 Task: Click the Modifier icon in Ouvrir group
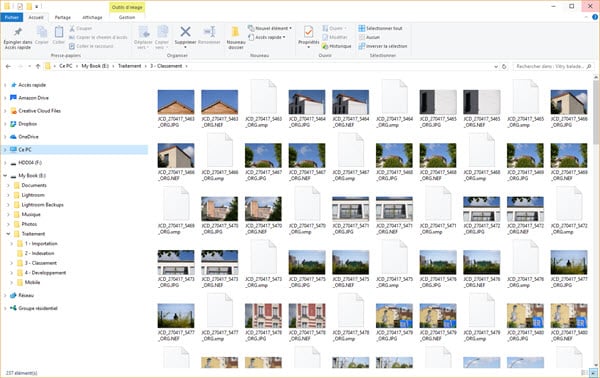tap(325, 37)
